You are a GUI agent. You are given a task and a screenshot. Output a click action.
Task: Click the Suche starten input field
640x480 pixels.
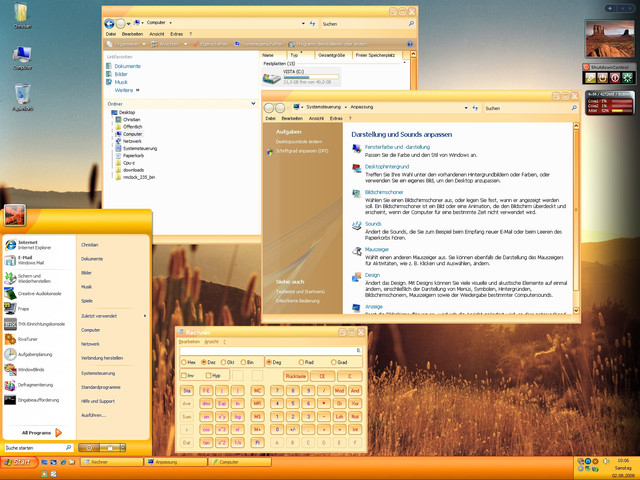coord(35,448)
